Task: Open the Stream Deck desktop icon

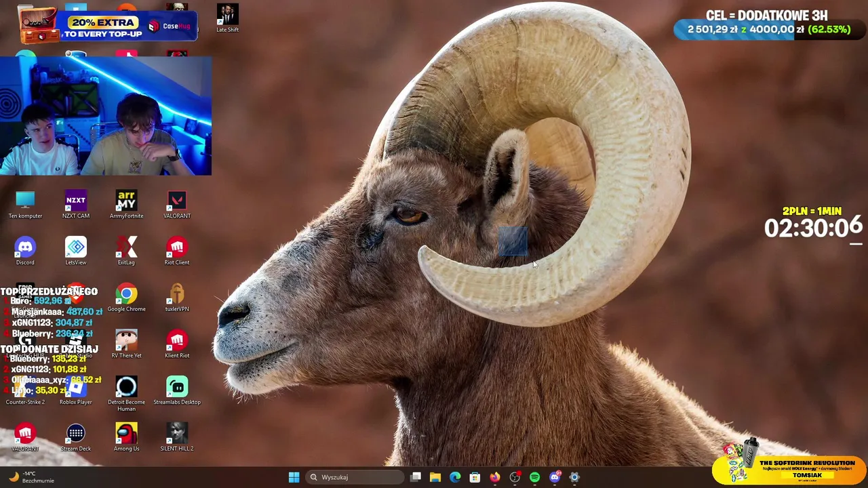Action: (76, 438)
